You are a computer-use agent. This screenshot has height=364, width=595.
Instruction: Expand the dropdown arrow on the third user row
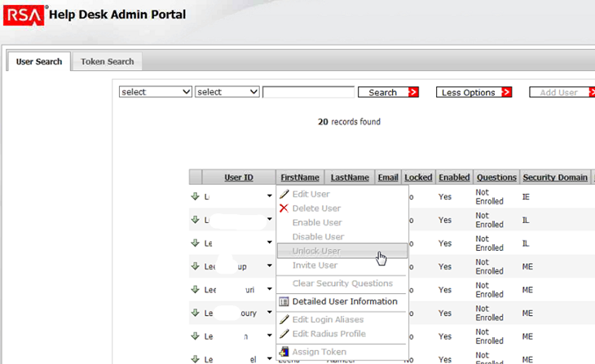click(269, 243)
